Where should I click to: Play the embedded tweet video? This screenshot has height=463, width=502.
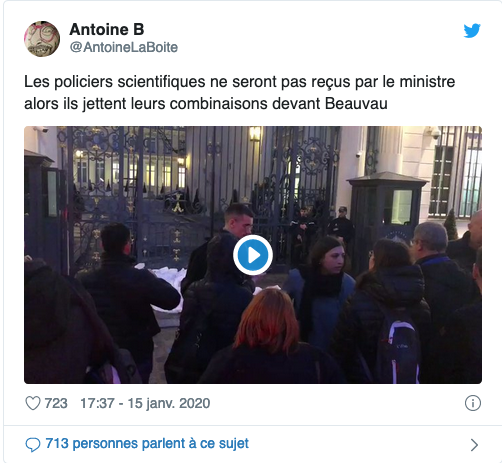[x=253, y=255]
